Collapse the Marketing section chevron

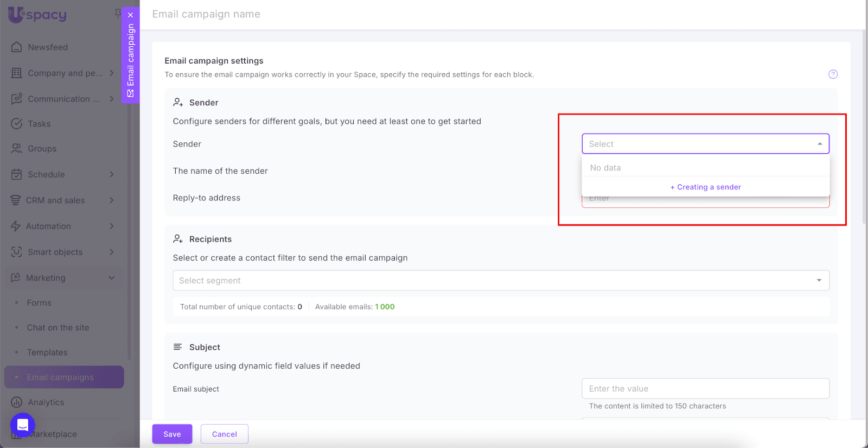click(111, 278)
